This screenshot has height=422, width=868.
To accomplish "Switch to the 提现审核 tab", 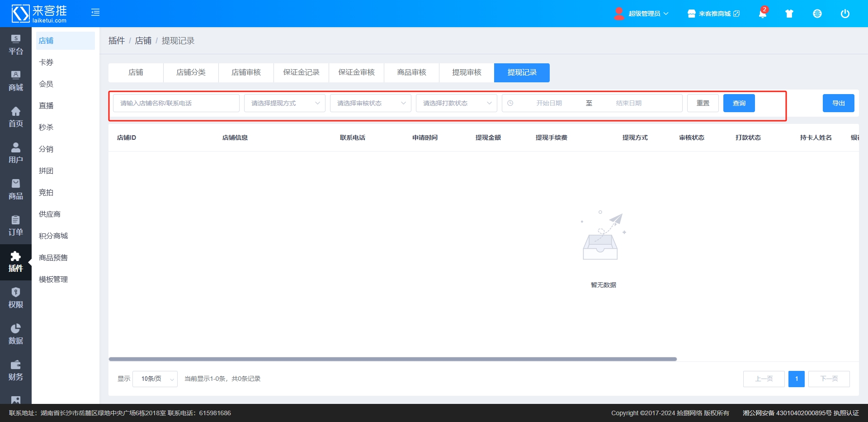I will pos(467,73).
